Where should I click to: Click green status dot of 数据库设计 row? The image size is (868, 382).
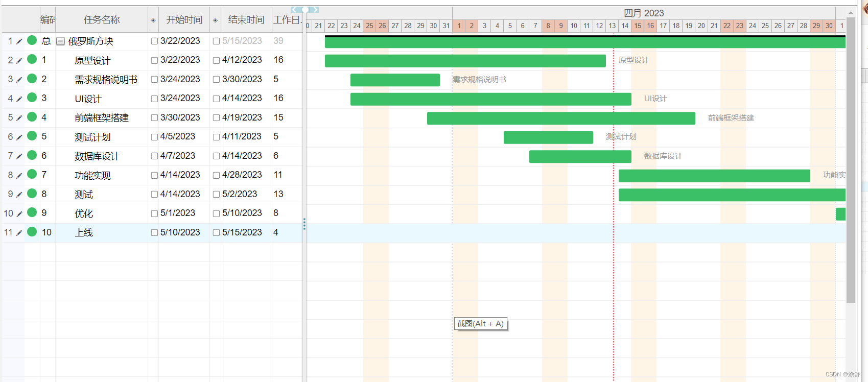(x=32, y=155)
